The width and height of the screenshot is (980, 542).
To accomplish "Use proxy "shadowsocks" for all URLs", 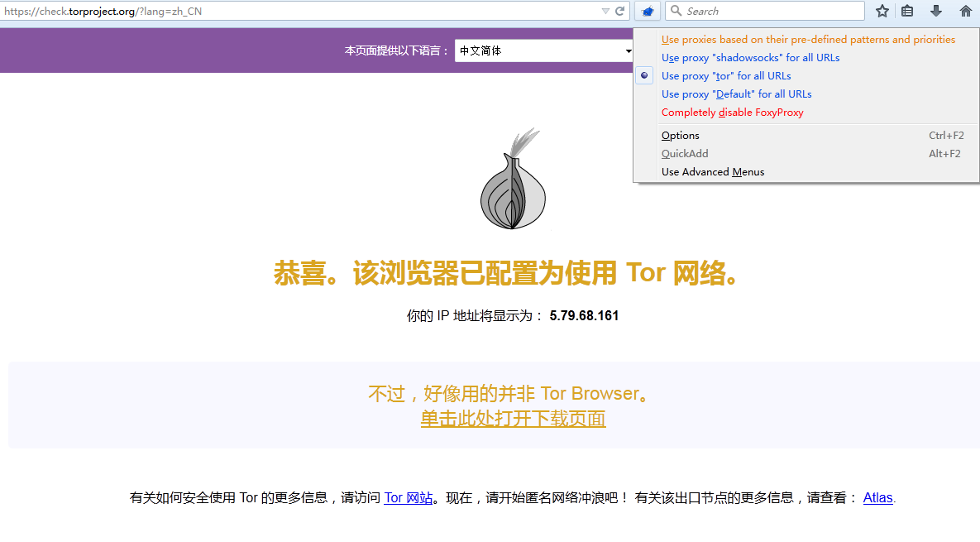I will click(750, 58).
